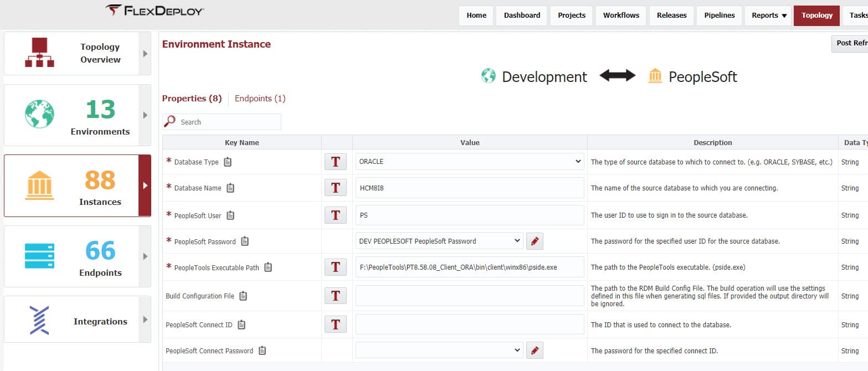Expand the Endpoints sidebar arrow
The width and height of the screenshot is (868, 371).
coord(145,256)
